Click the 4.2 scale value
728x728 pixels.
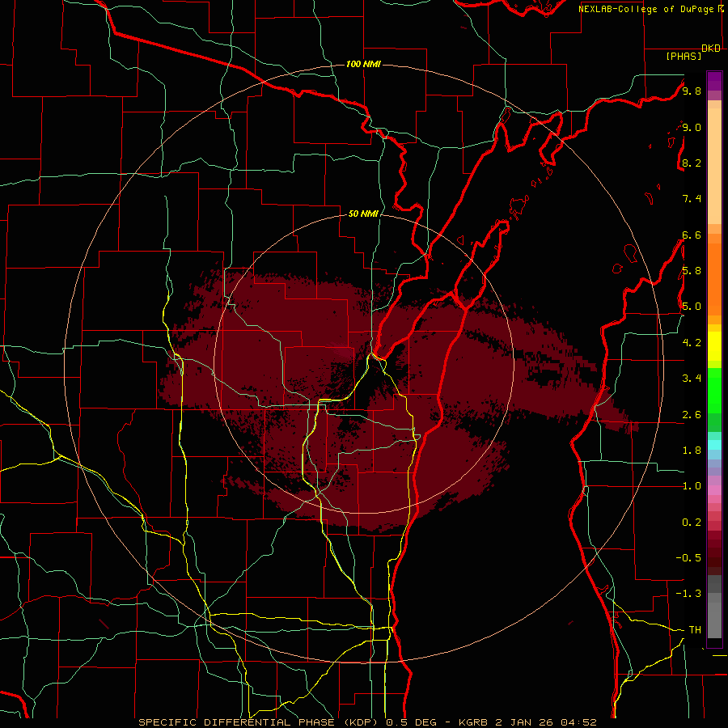tap(692, 343)
